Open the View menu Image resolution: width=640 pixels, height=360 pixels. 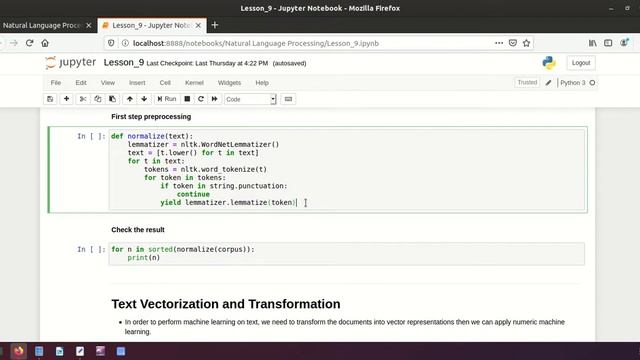coord(108,82)
